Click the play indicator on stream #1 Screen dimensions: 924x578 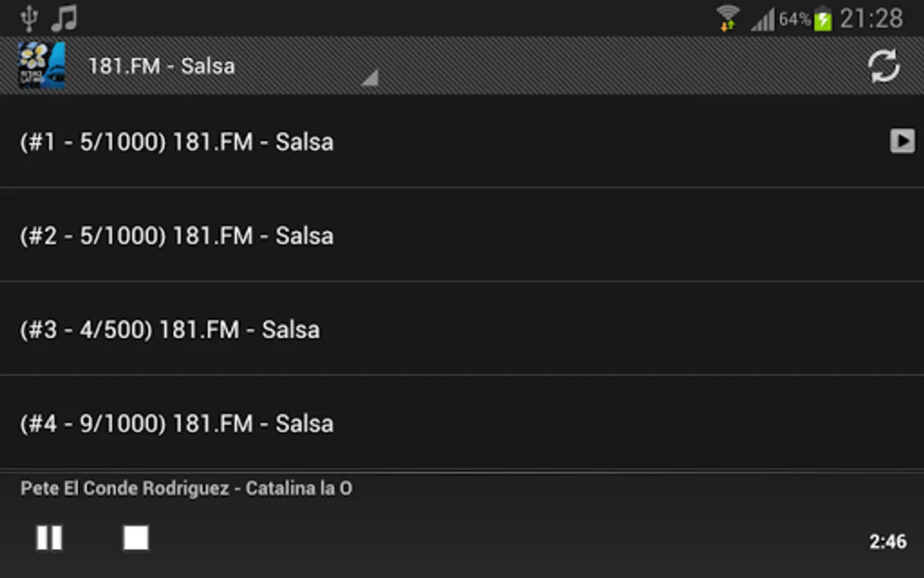[x=902, y=141]
